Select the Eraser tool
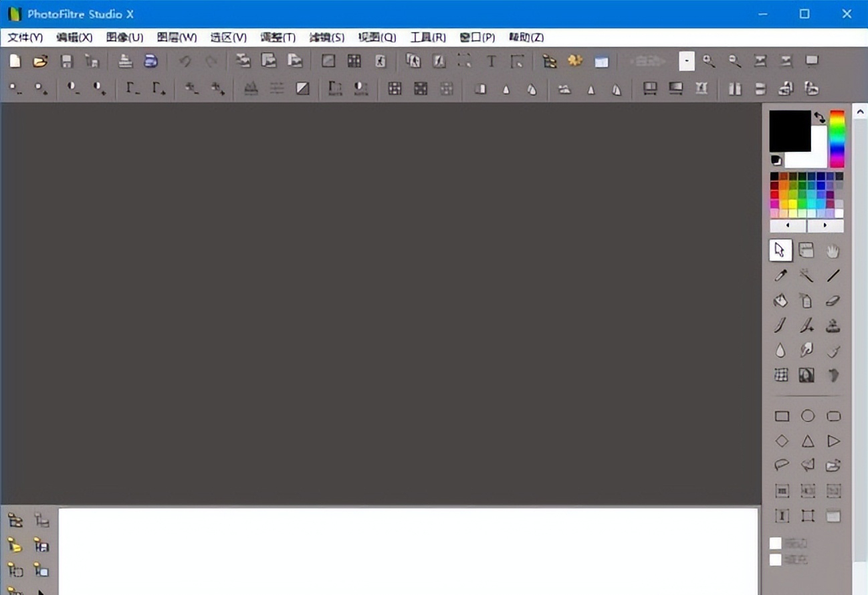Screen dimensions: 868x595 point(833,301)
